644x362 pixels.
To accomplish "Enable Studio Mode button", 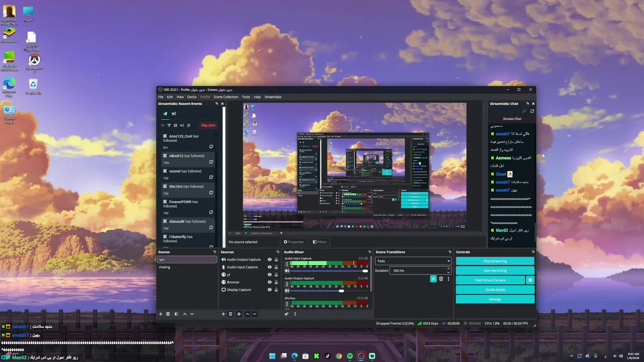I will tap(495, 290).
